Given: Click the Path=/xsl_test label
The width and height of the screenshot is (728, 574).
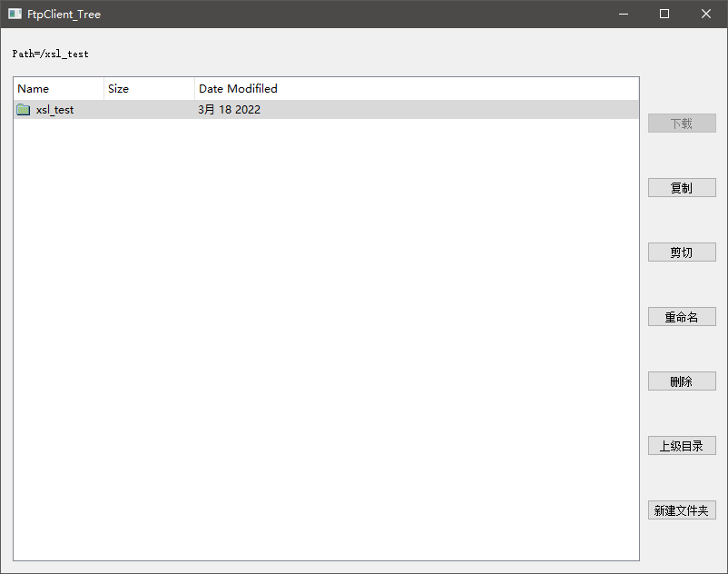Looking at the screenshot, I should (x=50, y=54).
